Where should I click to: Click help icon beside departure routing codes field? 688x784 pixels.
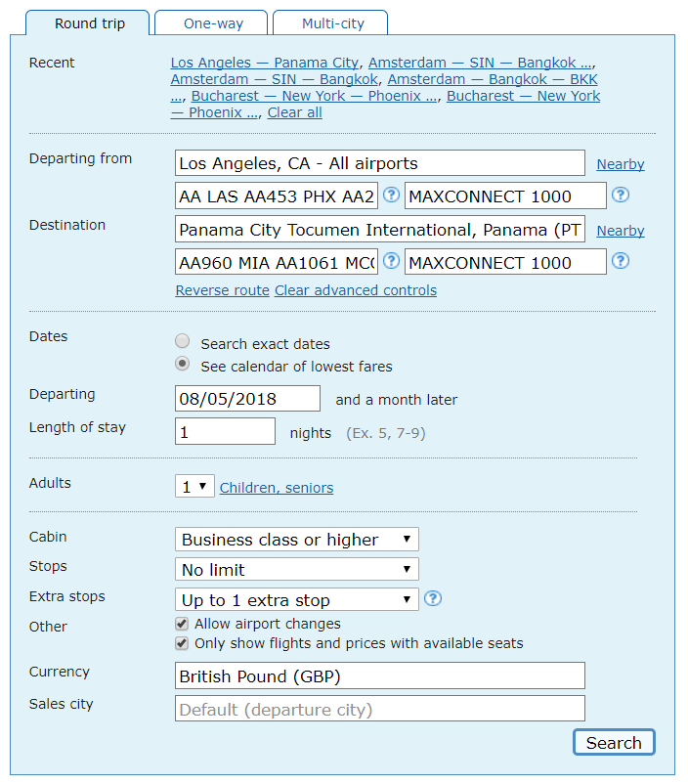click(391, 196)
